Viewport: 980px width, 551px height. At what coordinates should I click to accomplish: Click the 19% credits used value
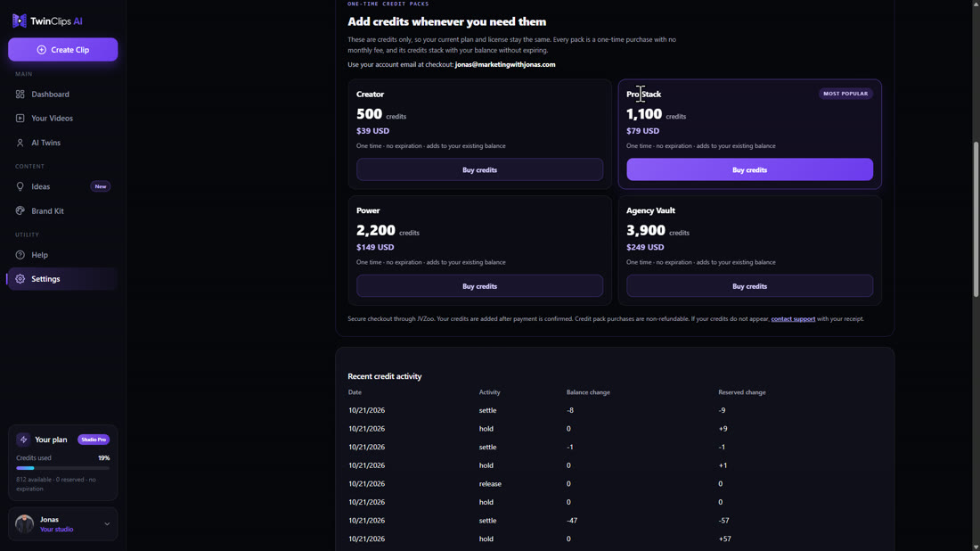click(x=103, y=457)
